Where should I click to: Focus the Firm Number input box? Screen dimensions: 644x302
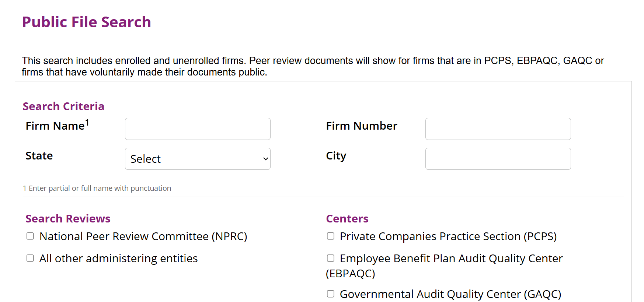[x=498, y=129]
